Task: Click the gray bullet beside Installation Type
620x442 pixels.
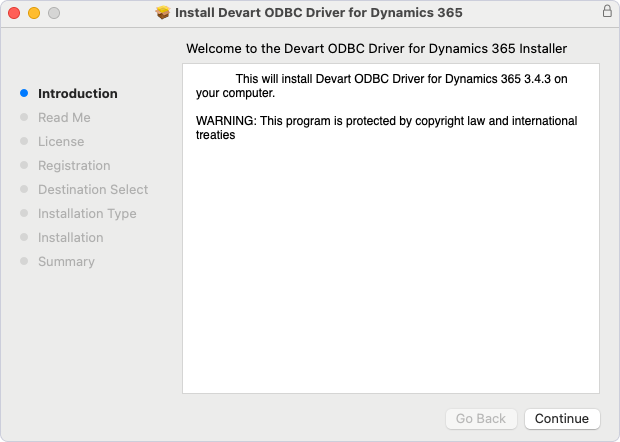Action: pyautogui.click(x=24, y=213)
